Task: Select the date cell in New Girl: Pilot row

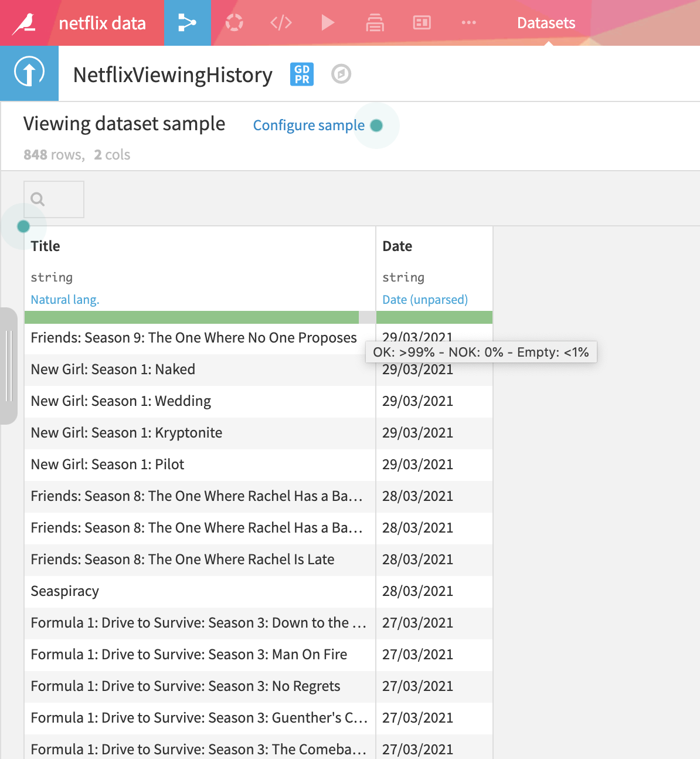Action: [434, 465]
